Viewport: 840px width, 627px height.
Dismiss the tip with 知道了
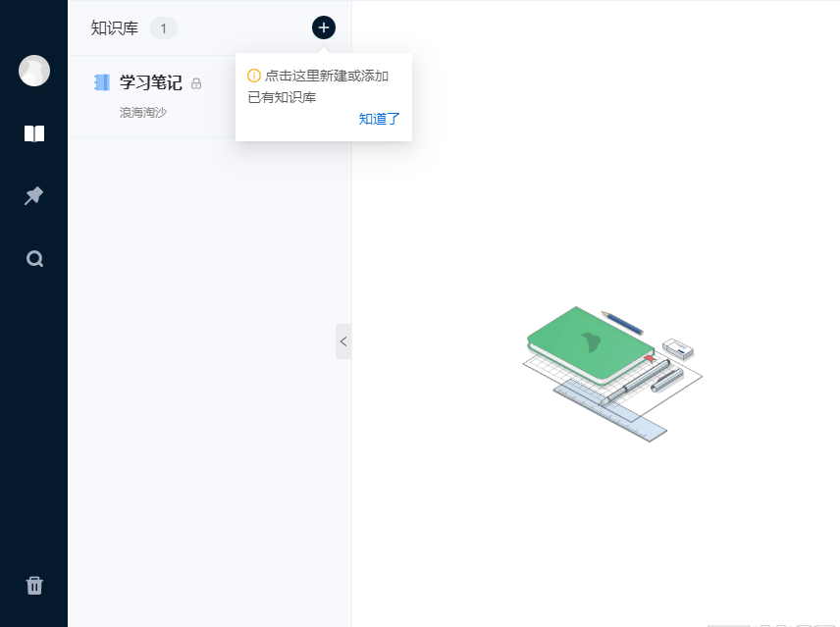pos(379,119)
